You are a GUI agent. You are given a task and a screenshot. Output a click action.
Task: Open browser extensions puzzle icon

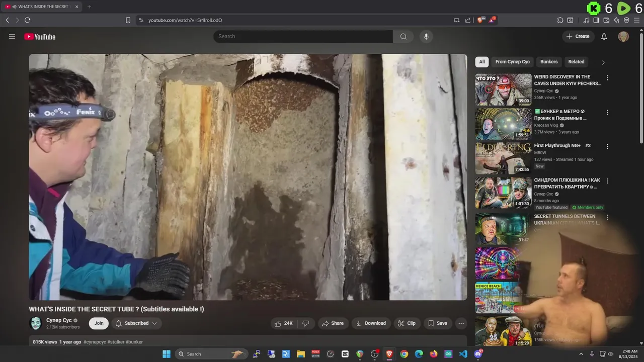(x=560, y=20)
